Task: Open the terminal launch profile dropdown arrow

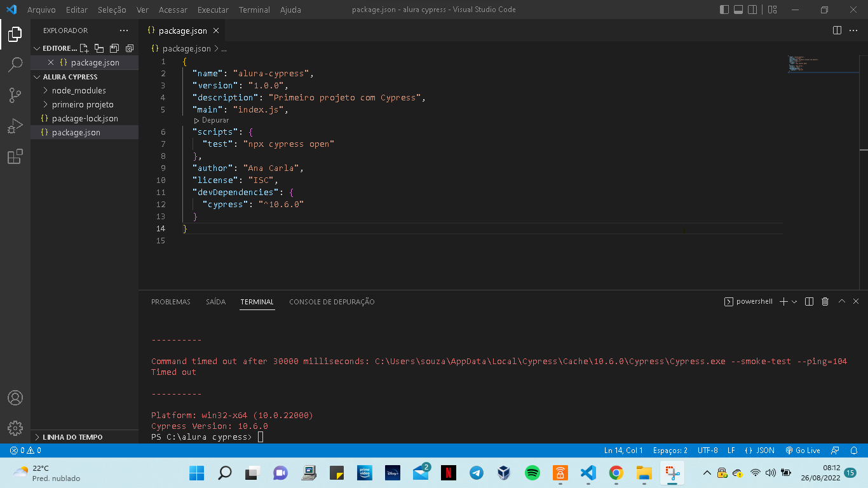Action: pyautogui.click(x=794, y=302)
